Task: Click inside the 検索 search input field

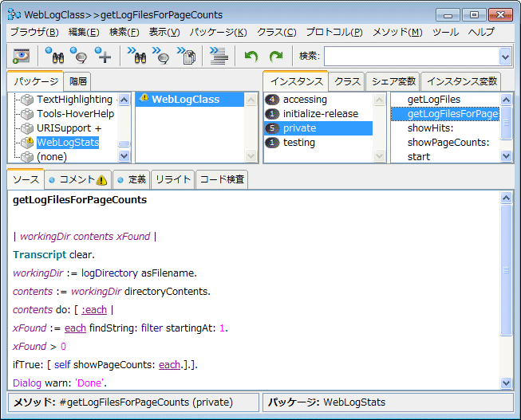Action: coord(410,56)
